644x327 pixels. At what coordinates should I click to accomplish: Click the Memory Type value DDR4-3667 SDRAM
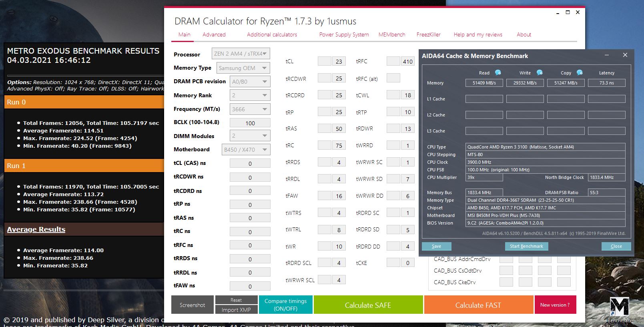(546, 200)
